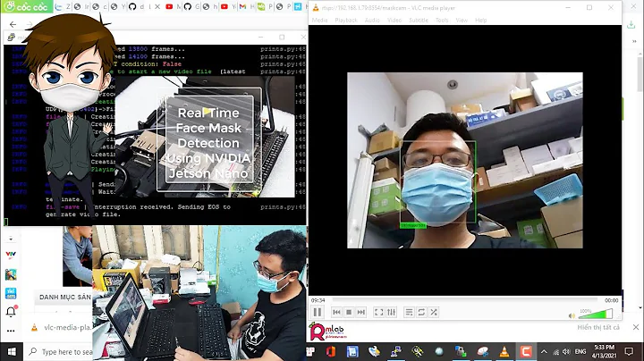Click the terminal window title icon

11,38
